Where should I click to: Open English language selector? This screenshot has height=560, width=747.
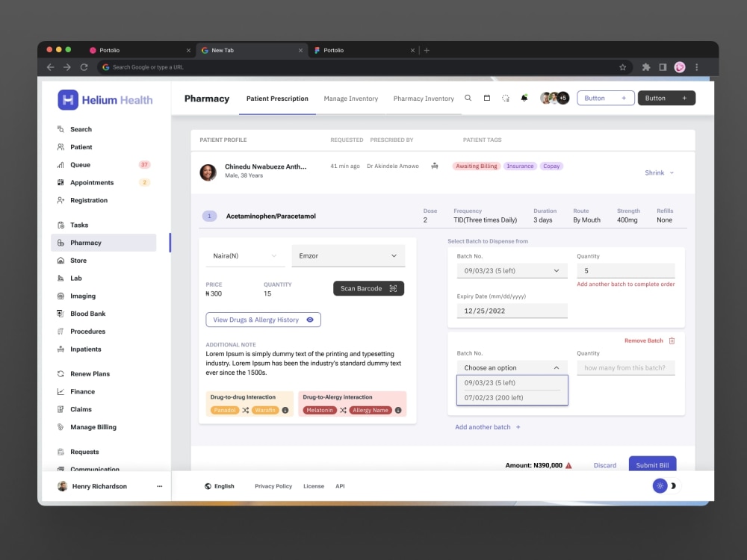point(220,486)
